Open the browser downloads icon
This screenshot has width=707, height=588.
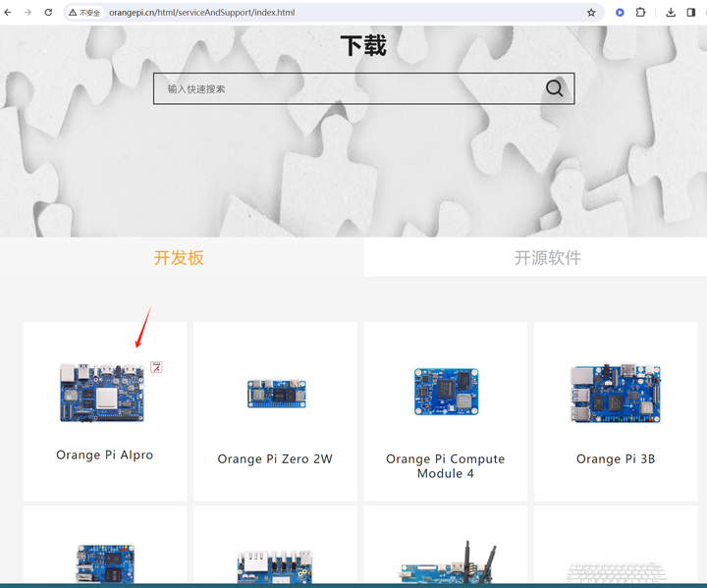pos(671,13)
